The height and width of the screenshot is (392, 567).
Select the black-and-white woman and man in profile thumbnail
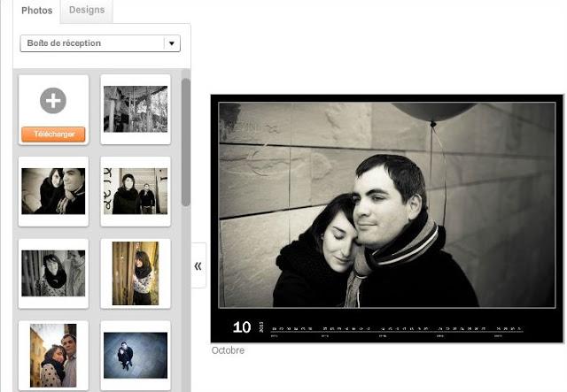53,273
